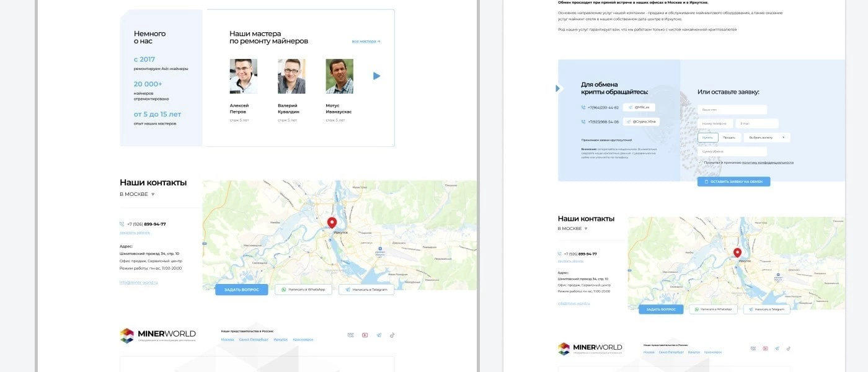Image resolution: width=868 pixels, height=372 pixels.
Task: Click next arrow in masters carousel
Action: (376, 76)
